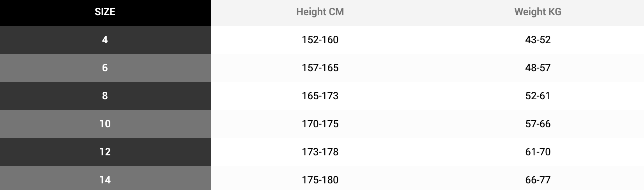This screenshot has height=190, width=644.
Task: Click the 173-178 height cell
Action: 320,152
